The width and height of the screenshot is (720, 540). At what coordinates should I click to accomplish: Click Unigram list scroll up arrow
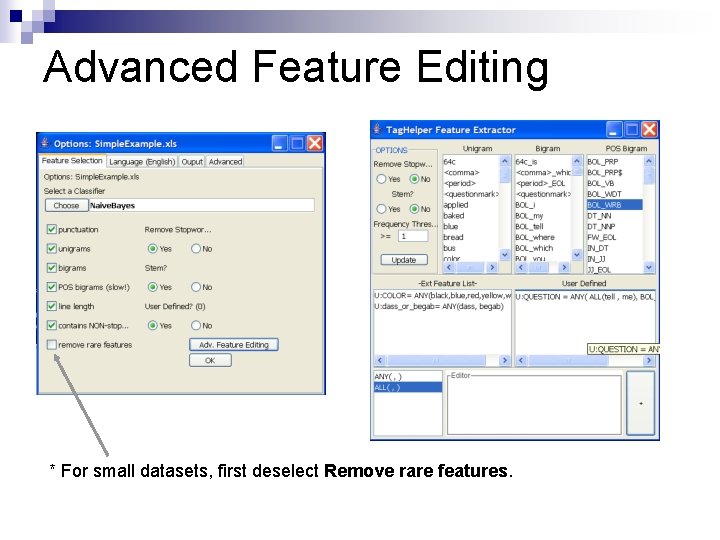tap(505, 161)
